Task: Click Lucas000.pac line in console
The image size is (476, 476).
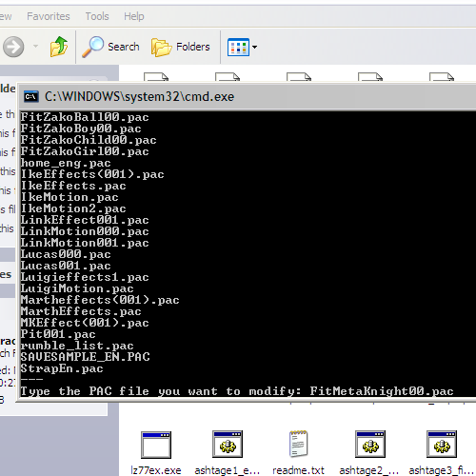Action: [x=66, y=254]
